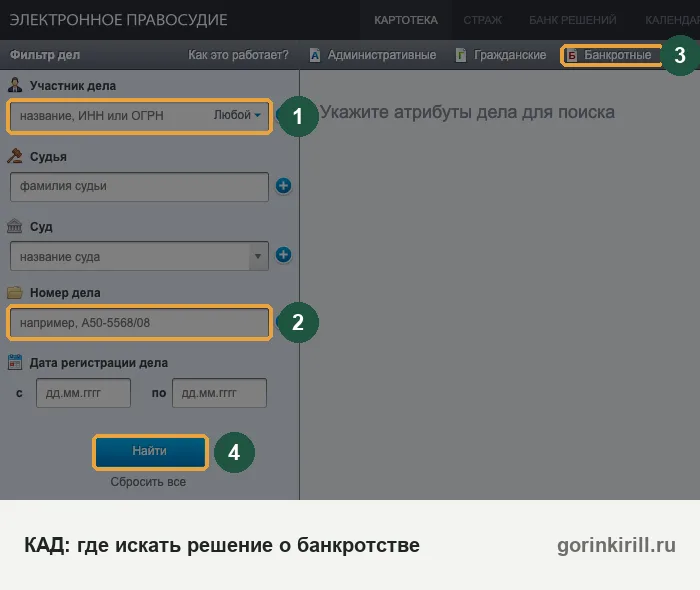Focus the judge surname field
This screenshot has width=700, height=590.
[139, 187]
